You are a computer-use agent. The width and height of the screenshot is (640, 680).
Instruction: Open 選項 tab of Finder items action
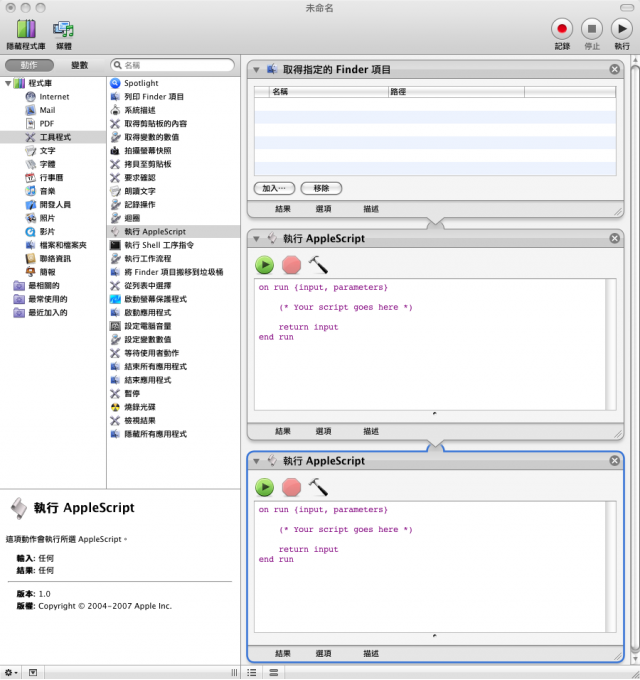[323, 209]
